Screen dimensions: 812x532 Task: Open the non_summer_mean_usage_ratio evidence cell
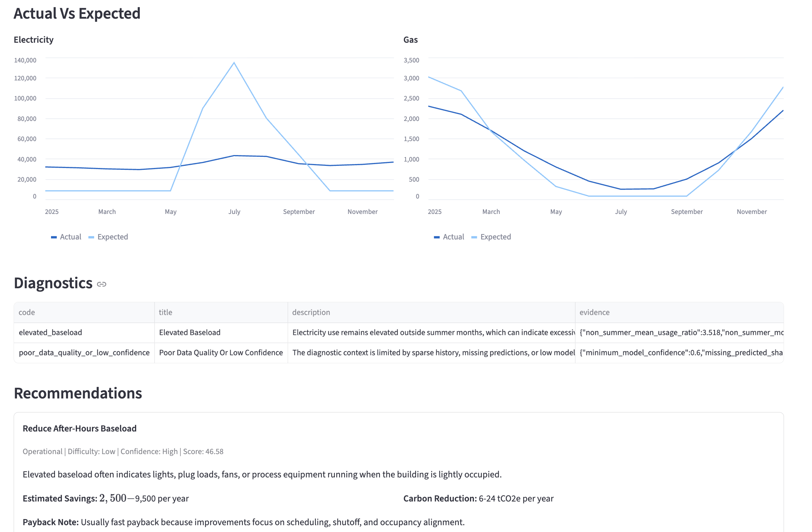pyautogui.click(x=679, y=332)
